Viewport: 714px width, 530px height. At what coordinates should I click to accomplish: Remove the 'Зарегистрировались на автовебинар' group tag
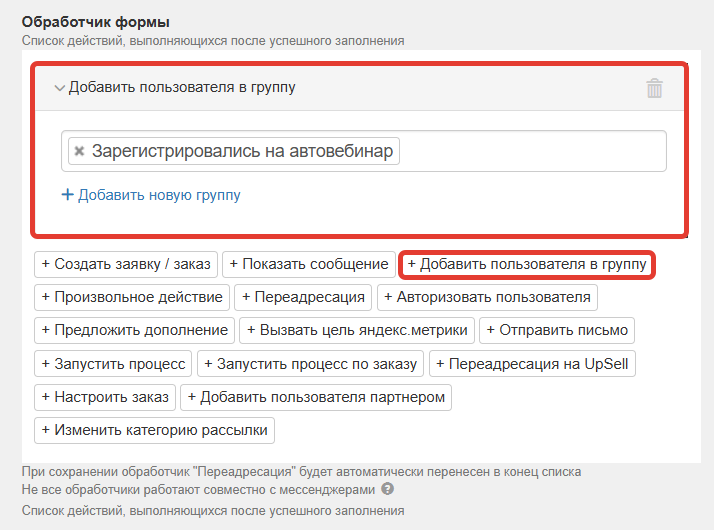[x=79, y=151]
